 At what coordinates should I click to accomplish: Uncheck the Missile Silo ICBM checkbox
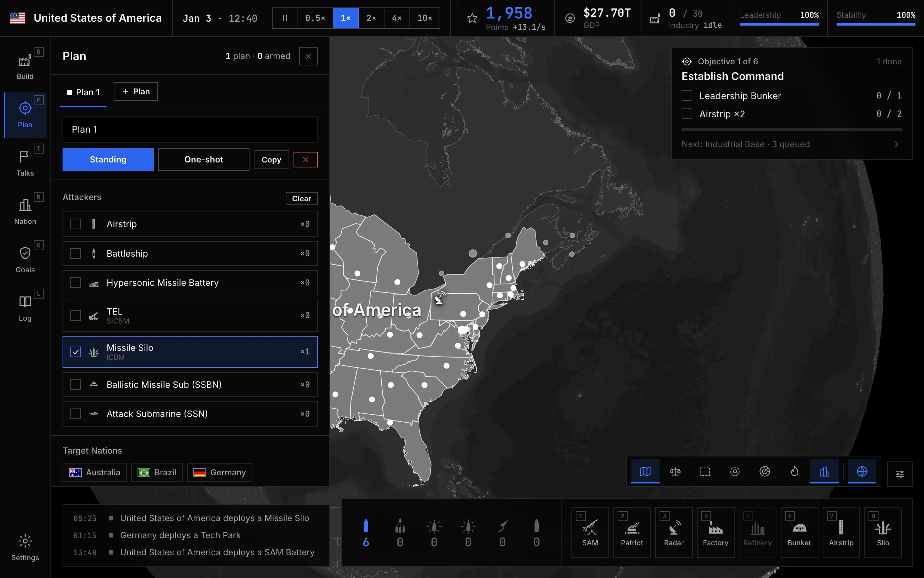76,352
